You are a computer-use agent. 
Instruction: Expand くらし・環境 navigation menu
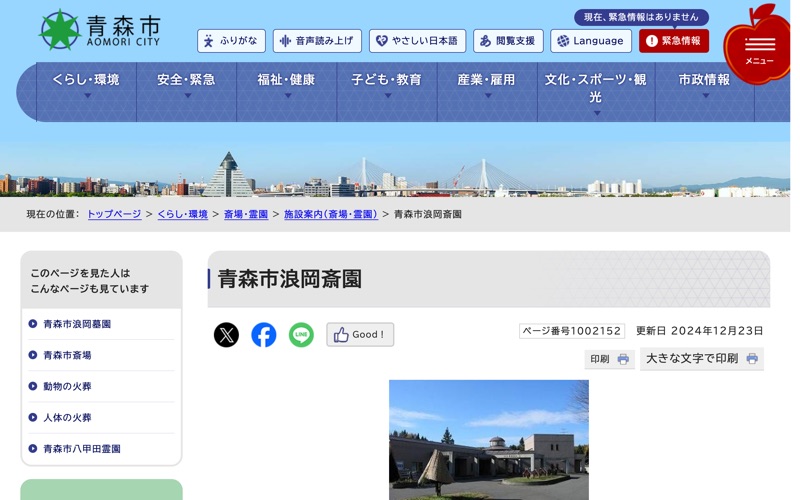click(x=86, y=92)
